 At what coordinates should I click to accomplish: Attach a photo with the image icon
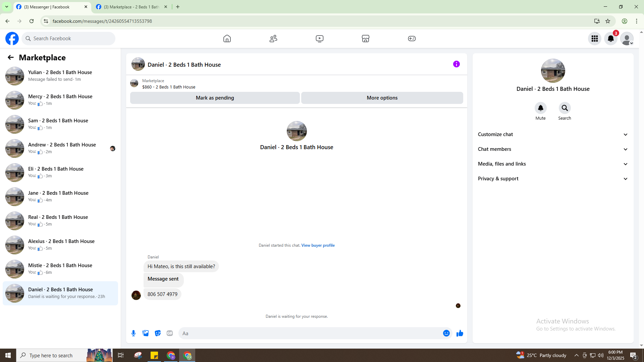pyautogui.click(x=146, y=333)
